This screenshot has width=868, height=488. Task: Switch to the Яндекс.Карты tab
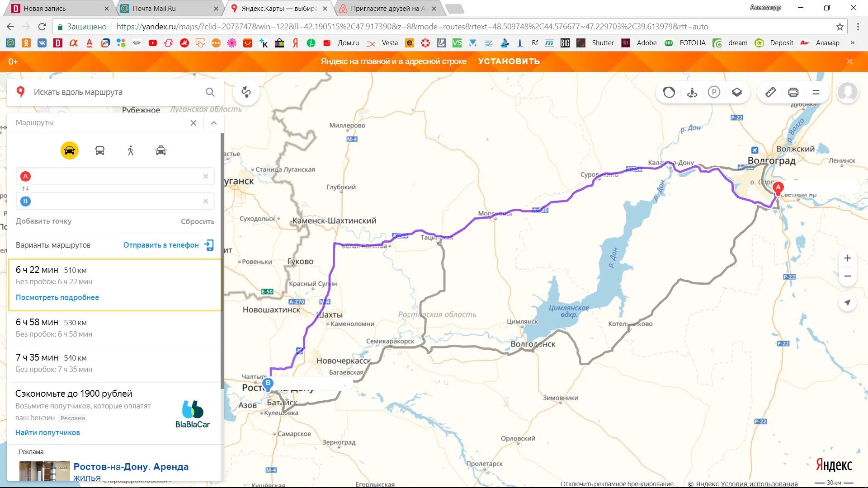279,8
